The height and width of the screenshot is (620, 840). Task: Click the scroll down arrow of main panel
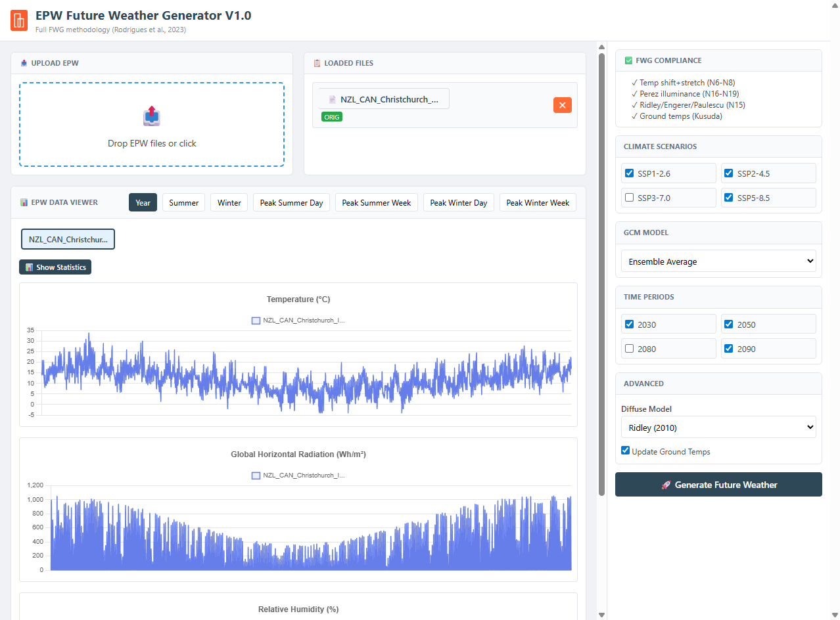(601, 615)
